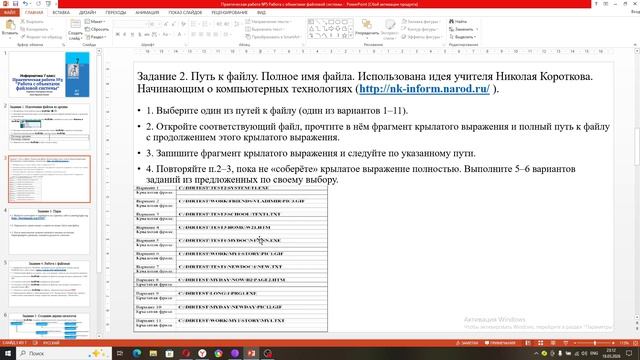Click the Format Painter command
This screenshot has width=640, height=360.
coord(42,37)
